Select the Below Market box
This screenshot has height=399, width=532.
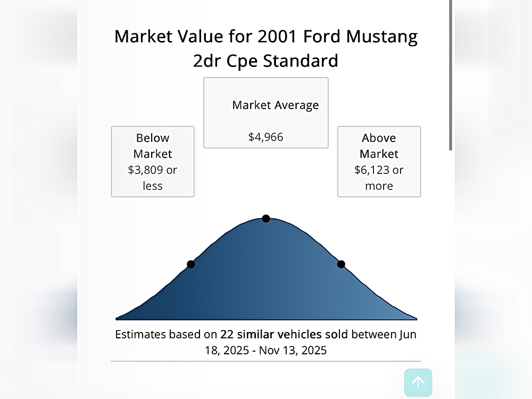point(153,161)
